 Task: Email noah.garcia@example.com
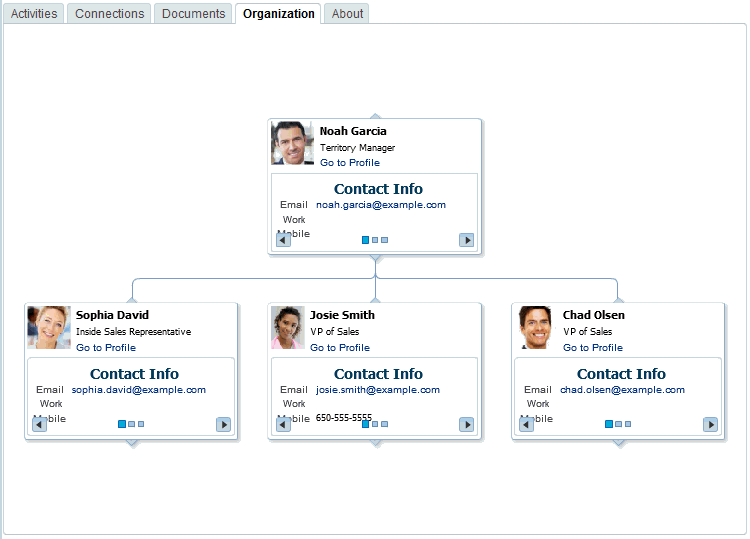(381, 205)
